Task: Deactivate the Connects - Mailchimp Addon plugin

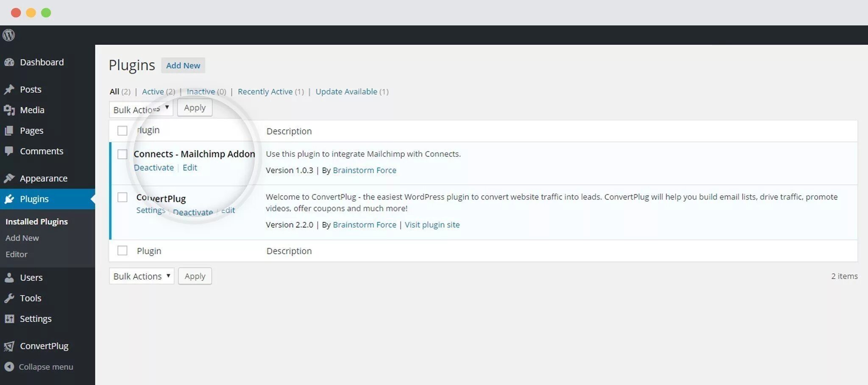Action: point(154,168)
